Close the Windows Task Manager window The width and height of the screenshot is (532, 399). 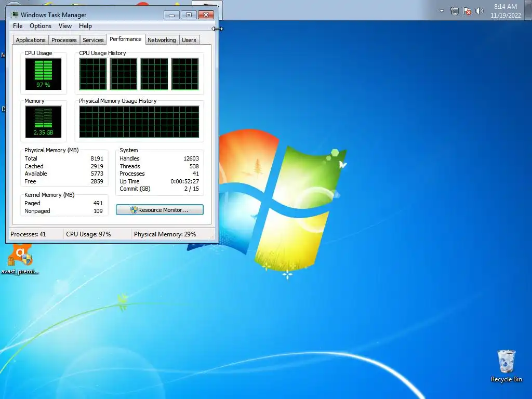[x=206, y=15]
